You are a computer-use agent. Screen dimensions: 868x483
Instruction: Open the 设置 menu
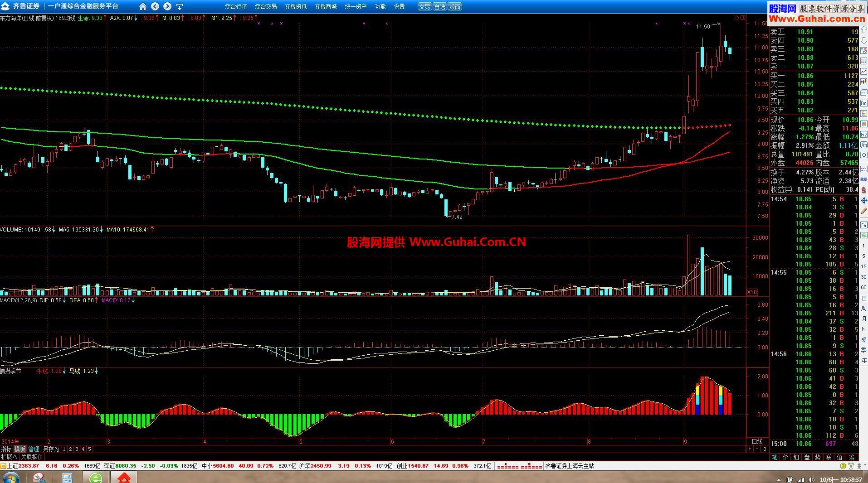point(399,6)
